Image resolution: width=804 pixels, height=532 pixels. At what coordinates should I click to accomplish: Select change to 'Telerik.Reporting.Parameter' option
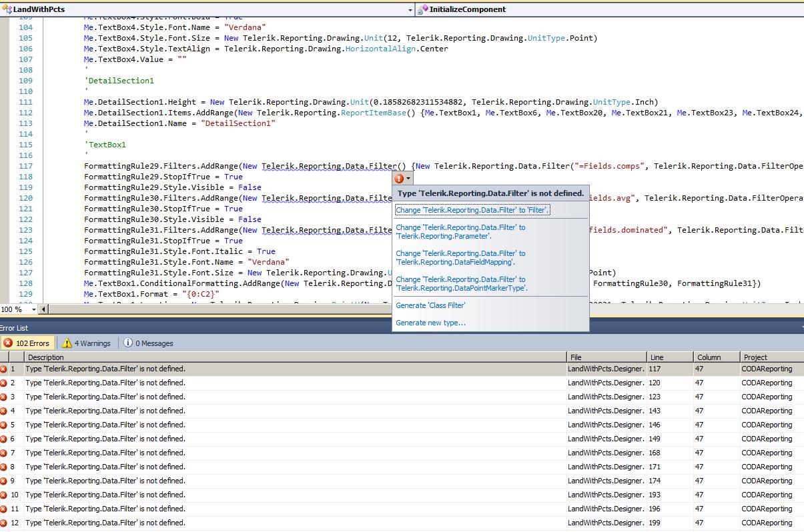tap(460, 231)
